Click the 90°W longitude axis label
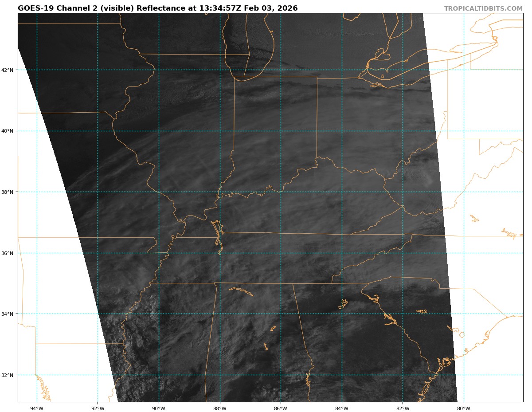Image resolution: width=532 pixels, height=412 pixels. 159,408
